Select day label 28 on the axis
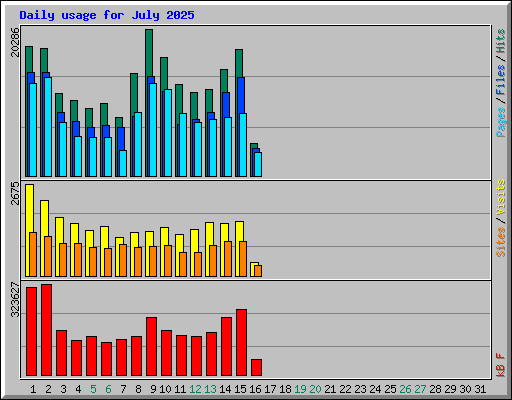The image size is (512, 400). pyautogui.click(x=435, y=389)
